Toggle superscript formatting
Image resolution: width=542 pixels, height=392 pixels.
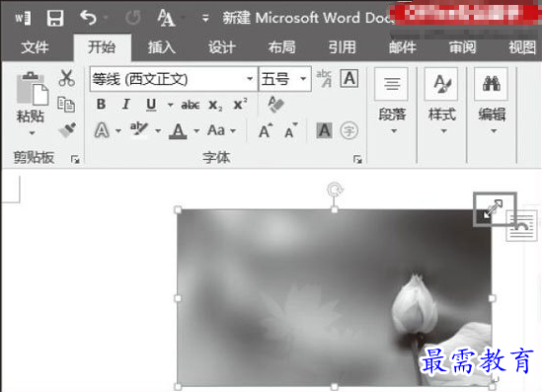(240, 104)
